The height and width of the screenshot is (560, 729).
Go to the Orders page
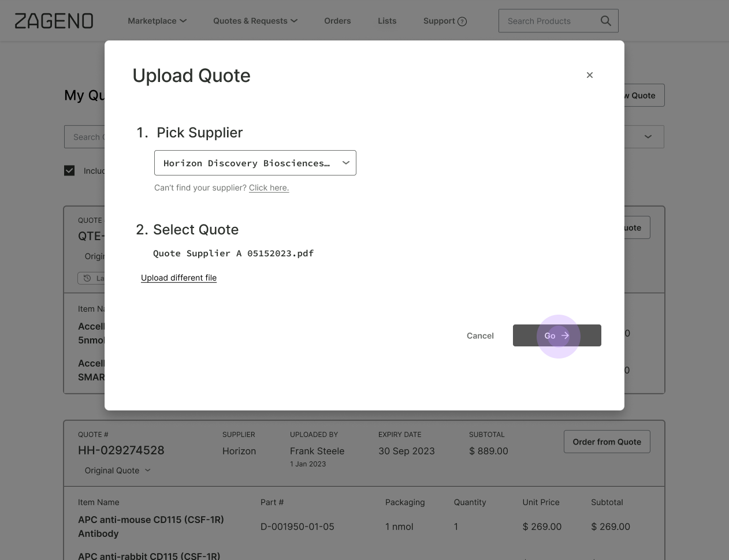[x=337, y=21]
